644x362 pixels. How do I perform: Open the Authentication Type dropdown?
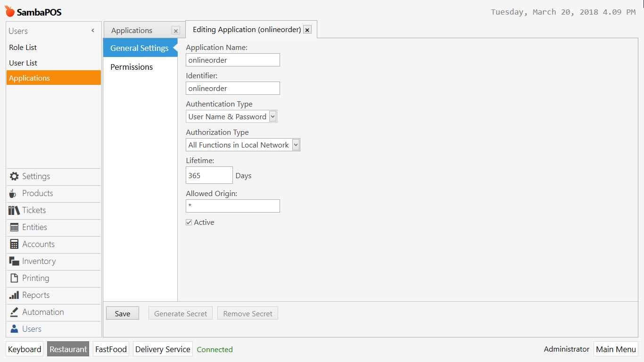click(272, 116)
